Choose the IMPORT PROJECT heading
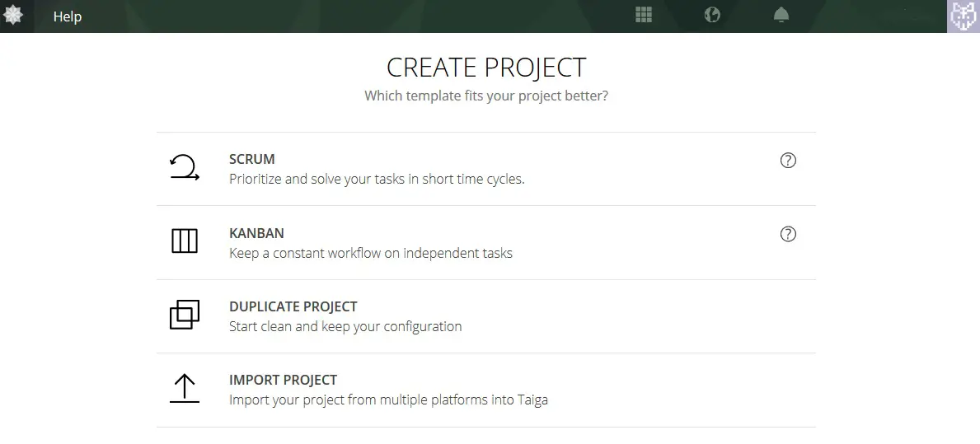 [283, 380]
